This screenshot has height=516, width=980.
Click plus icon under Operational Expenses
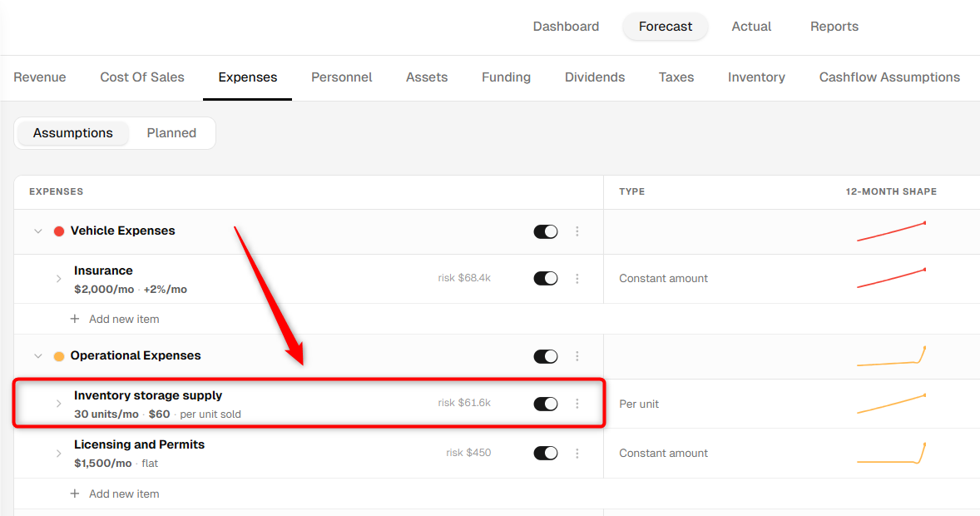[74, 494]
